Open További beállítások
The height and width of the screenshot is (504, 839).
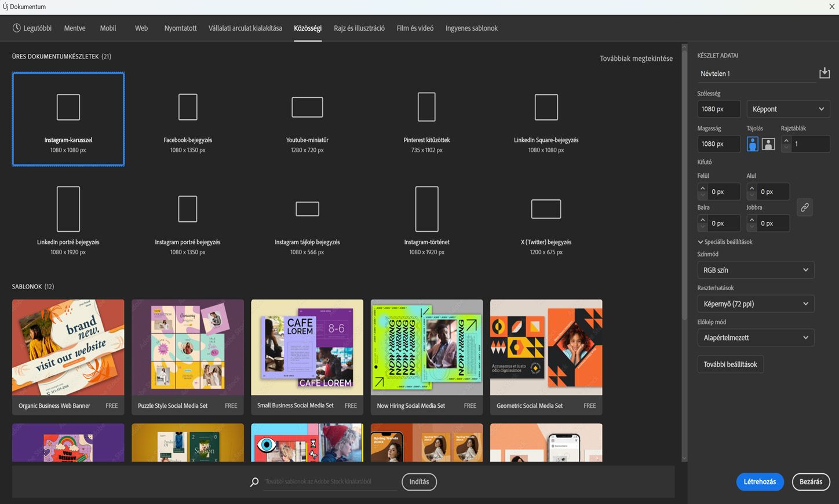click(730, 364)
